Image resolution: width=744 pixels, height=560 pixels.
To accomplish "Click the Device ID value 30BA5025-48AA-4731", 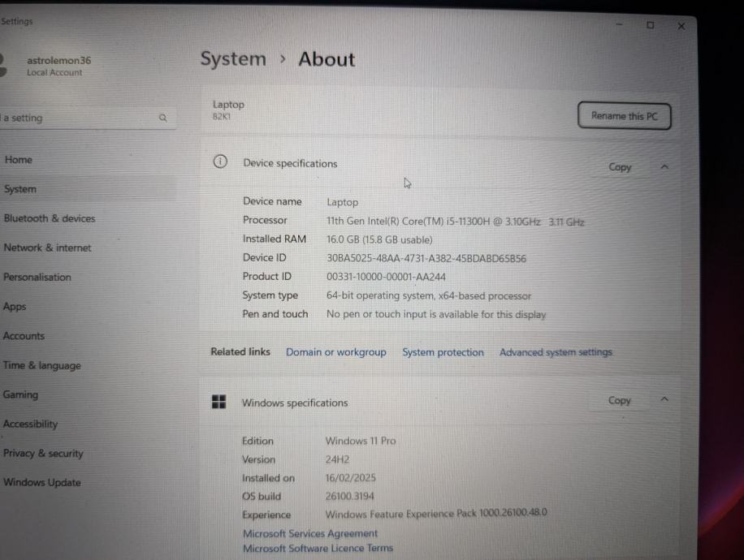I will 426,258.
